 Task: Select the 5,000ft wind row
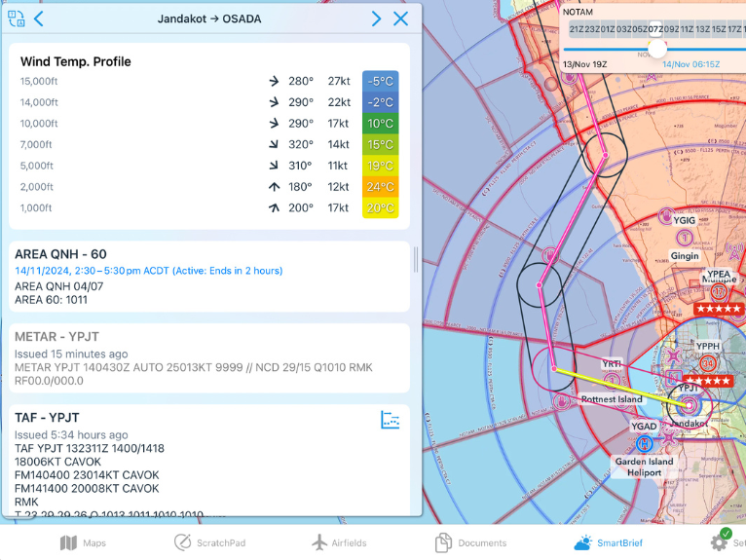(208, 166)
